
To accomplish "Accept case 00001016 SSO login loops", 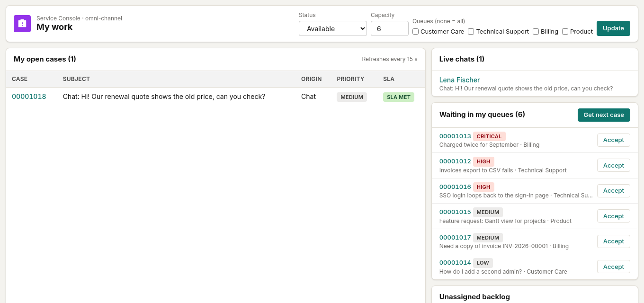I will 614,191.
